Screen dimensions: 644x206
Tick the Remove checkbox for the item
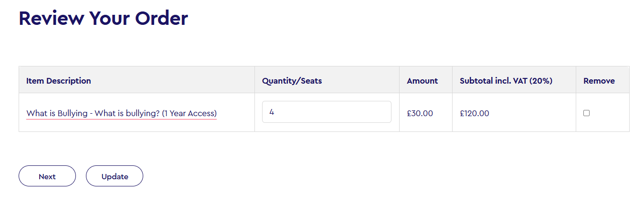click(x=586, y=113)
